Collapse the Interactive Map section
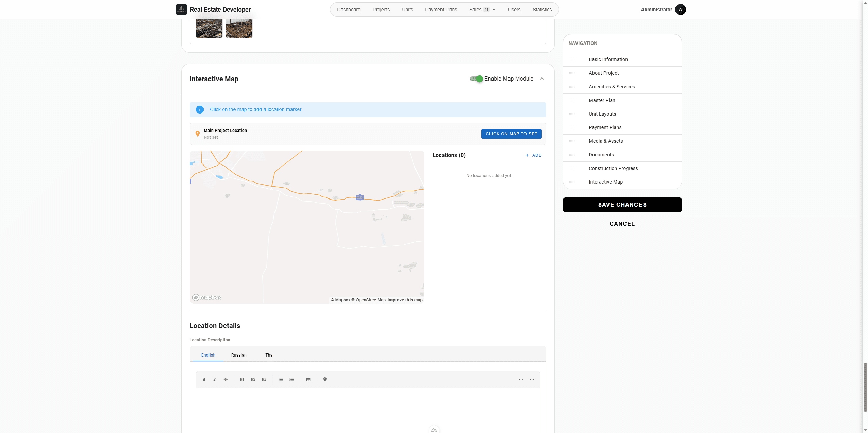This screenshot has height=433, width=868. pyautogui.click(x=542, y=79)
